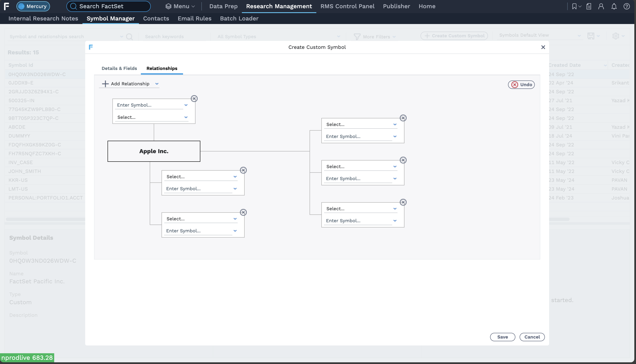Screen dimensions: 636x364
Task: Remove the bottom right-side relationship box
Action: (x=403, y=202)
